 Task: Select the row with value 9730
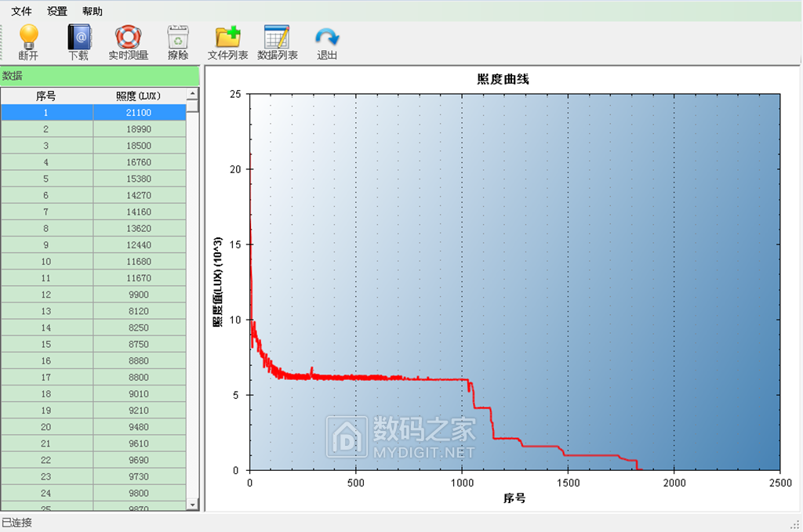(93, 476)
